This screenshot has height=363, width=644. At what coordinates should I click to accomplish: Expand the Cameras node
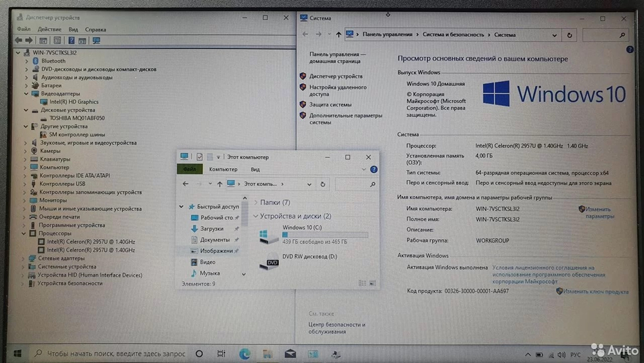click(x=26, y=151)
